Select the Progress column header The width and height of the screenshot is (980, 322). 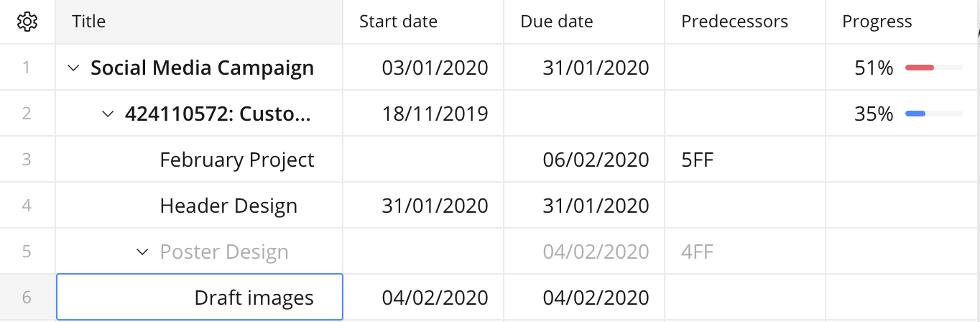[877, 22]
